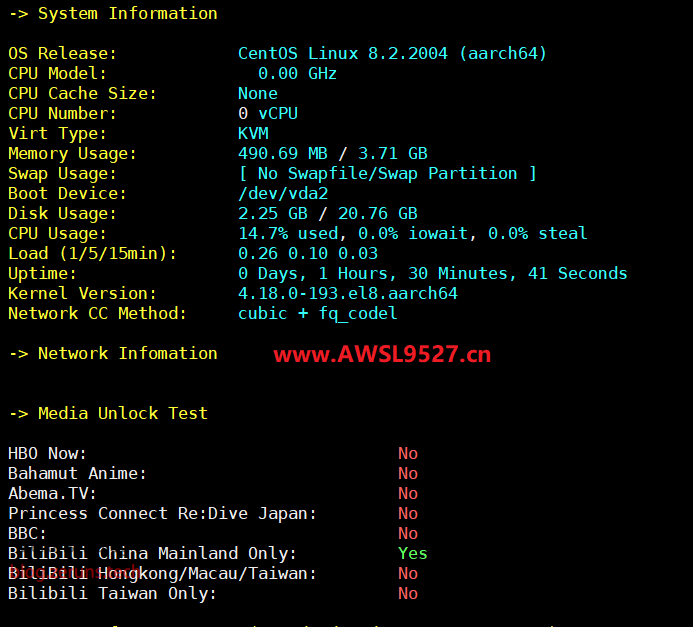693x627 pixels.
Task: Click the uptime value text
Action: point(432,274)
